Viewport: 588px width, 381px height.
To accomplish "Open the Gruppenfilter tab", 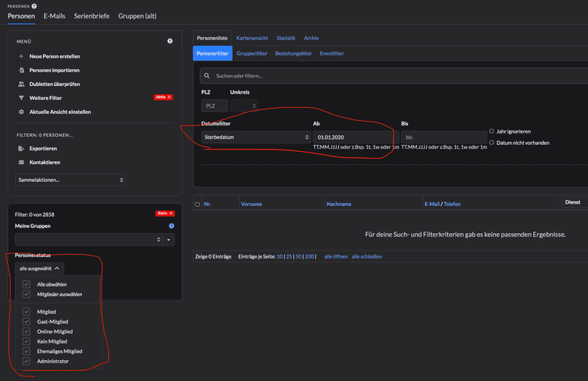I will pos(251,53).
